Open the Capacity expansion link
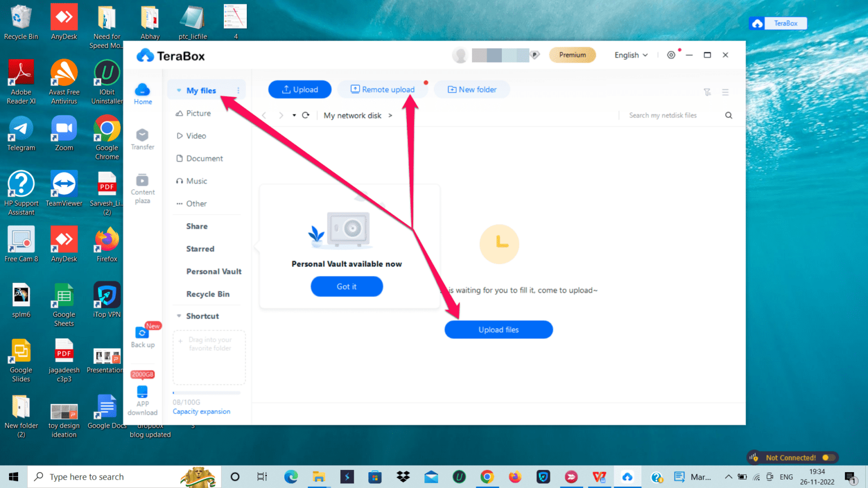 [x=201, y=412]
